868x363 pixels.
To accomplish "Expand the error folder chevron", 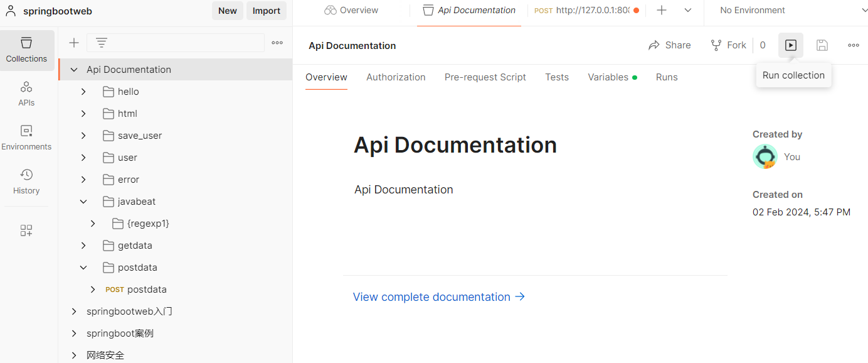I will point(83,180).
